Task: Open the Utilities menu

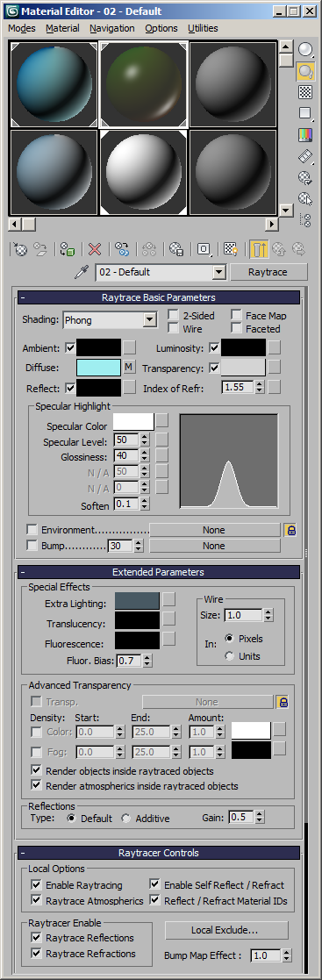Action: coord(204,28)
